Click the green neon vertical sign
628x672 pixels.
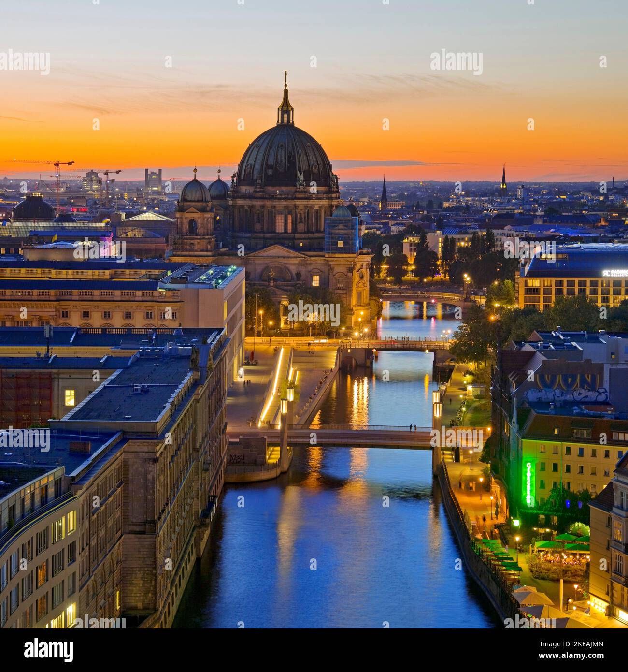point(528,482)
